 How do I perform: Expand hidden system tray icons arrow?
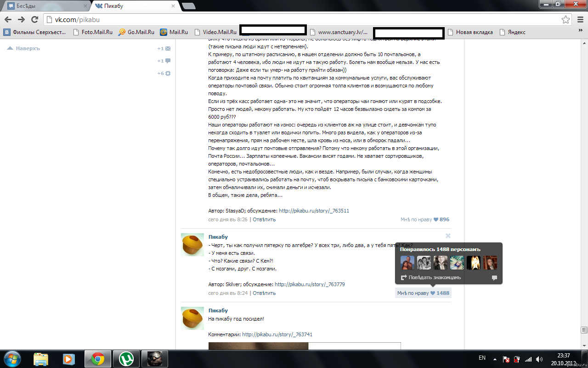(x=495, y=358)
